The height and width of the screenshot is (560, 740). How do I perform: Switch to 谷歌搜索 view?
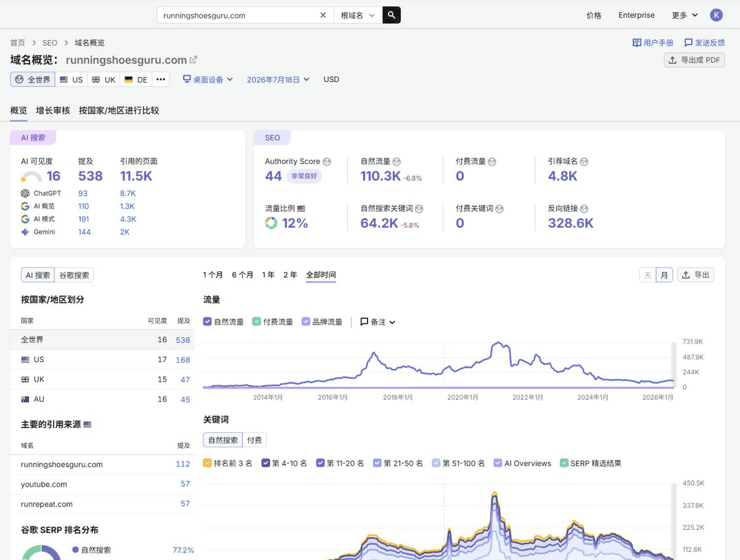[x=74, y=275]
